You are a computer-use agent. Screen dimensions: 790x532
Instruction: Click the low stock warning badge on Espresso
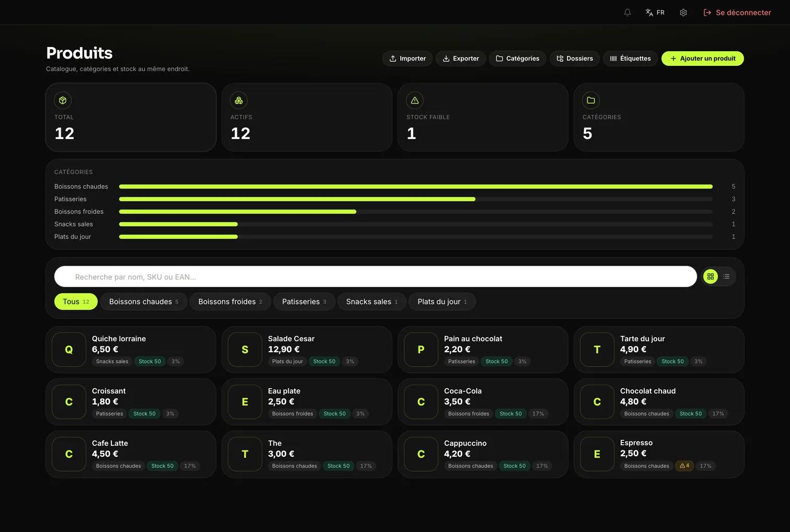684,466
